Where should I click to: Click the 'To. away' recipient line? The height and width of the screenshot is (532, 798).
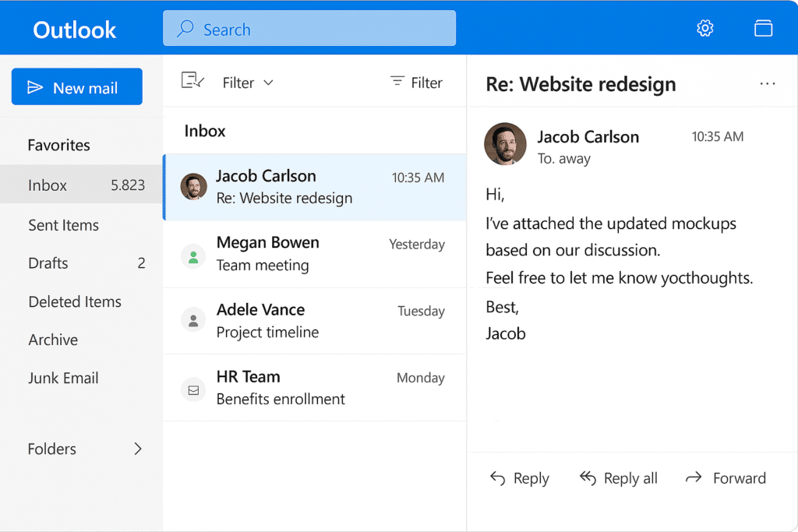tap(564, 159)
